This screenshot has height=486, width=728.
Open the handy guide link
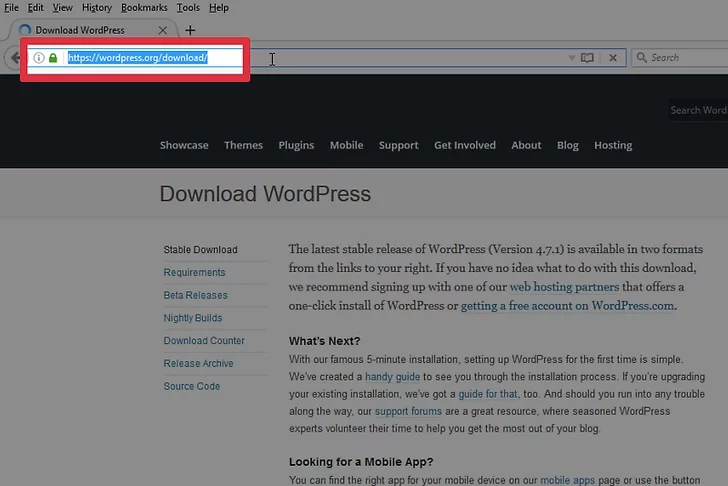pyautogui.click(x=392, y=376)
